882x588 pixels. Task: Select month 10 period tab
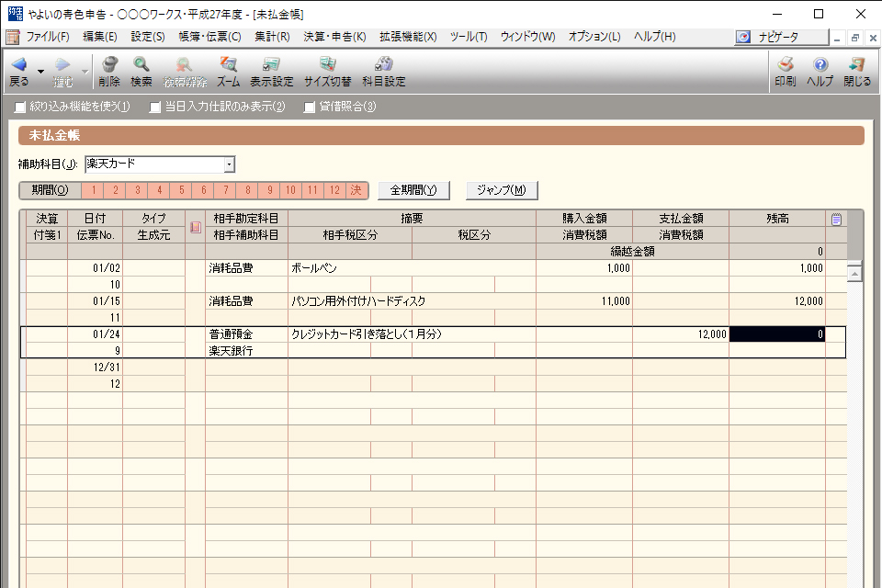tap(291, 190)
